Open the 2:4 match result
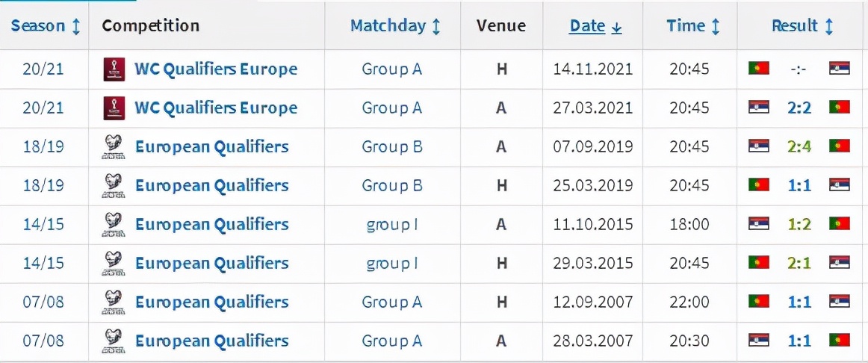Screen dimensions: 868x363 (x=799, y=147)
